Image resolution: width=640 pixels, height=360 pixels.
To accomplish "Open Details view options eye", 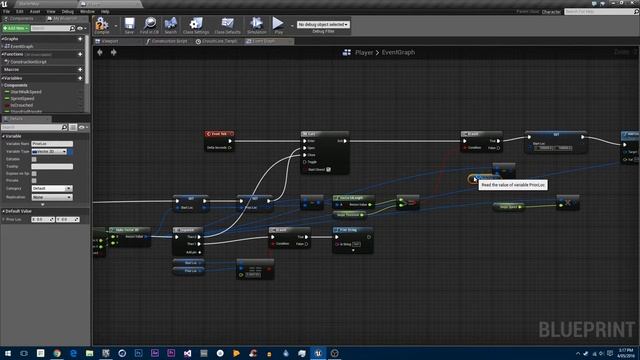I will pos(82,127).
